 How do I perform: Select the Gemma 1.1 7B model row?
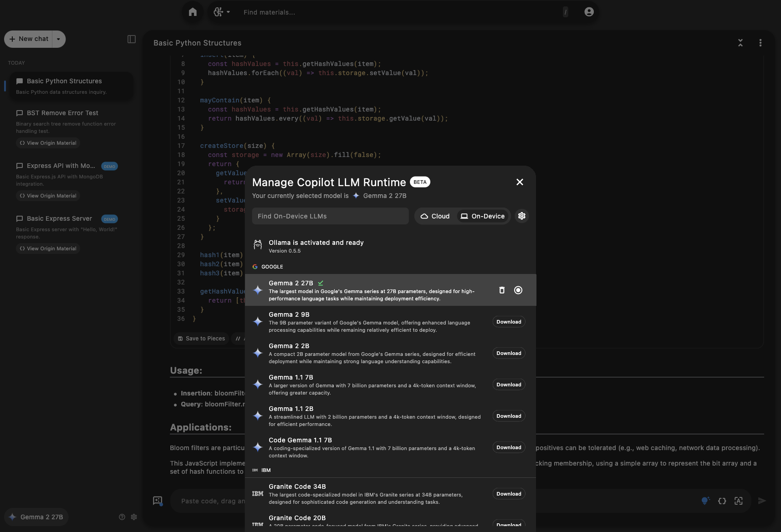click(390, 385)
